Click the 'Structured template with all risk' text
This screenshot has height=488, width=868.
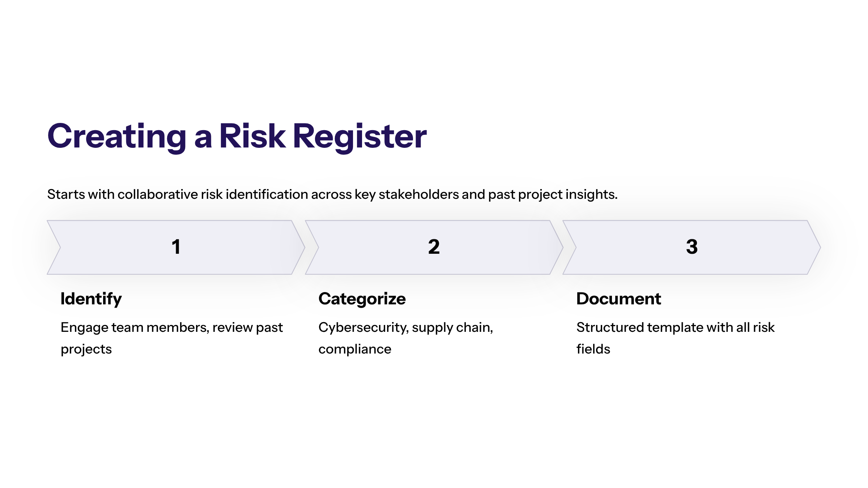(x=675, y=328)
